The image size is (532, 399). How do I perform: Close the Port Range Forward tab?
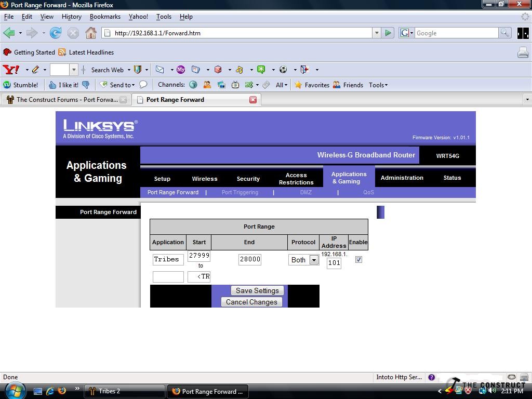pyautogui.click(x=253, y=100)
